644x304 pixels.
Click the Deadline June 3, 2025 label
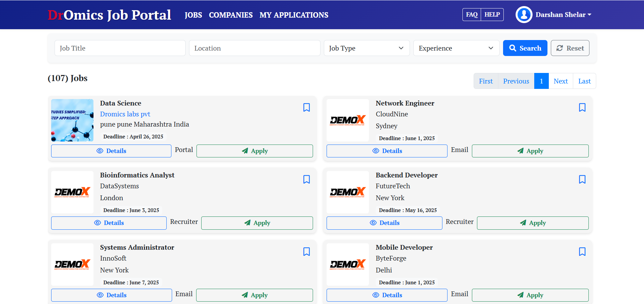coord(131,210)
